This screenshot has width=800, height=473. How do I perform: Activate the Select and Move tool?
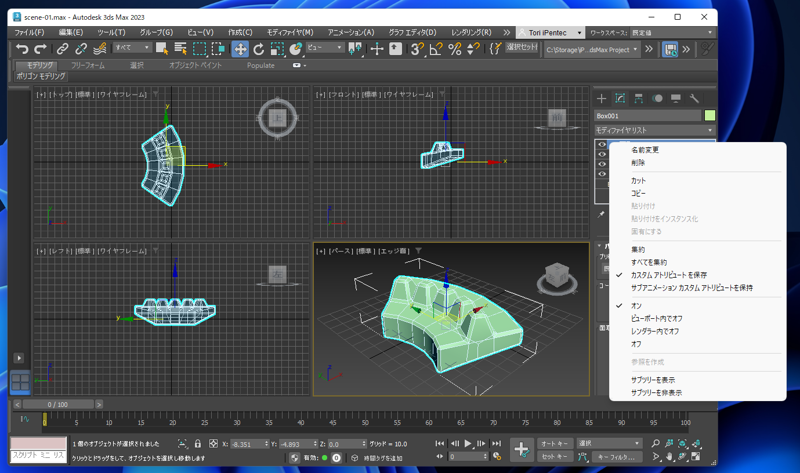pyautogui.click(x=240, y=49)
